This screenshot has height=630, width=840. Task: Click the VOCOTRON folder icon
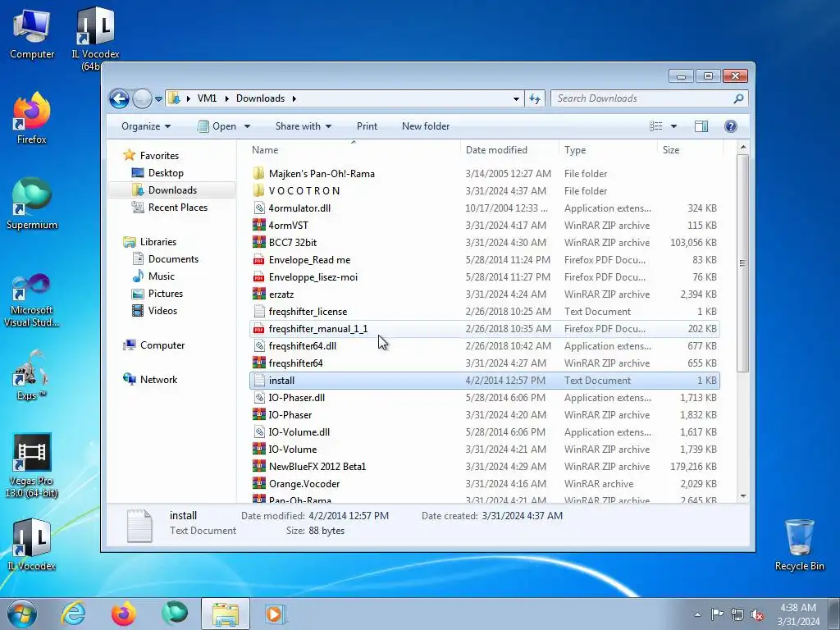258,190
